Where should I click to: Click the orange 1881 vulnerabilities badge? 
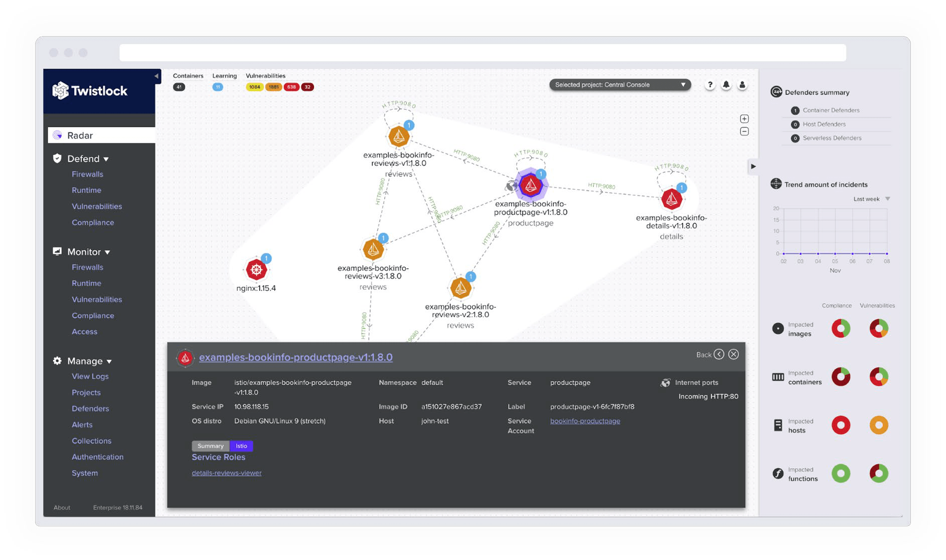click(x=273, y=87)
